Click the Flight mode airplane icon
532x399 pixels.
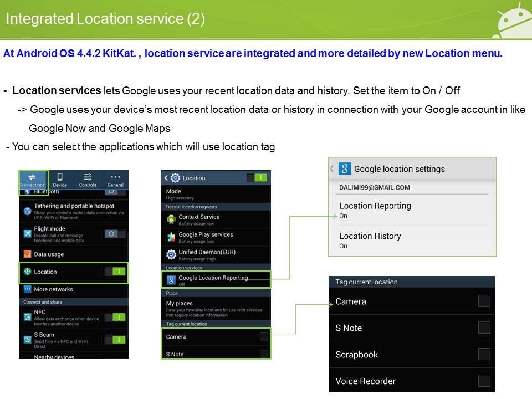[x=28, y=233]
